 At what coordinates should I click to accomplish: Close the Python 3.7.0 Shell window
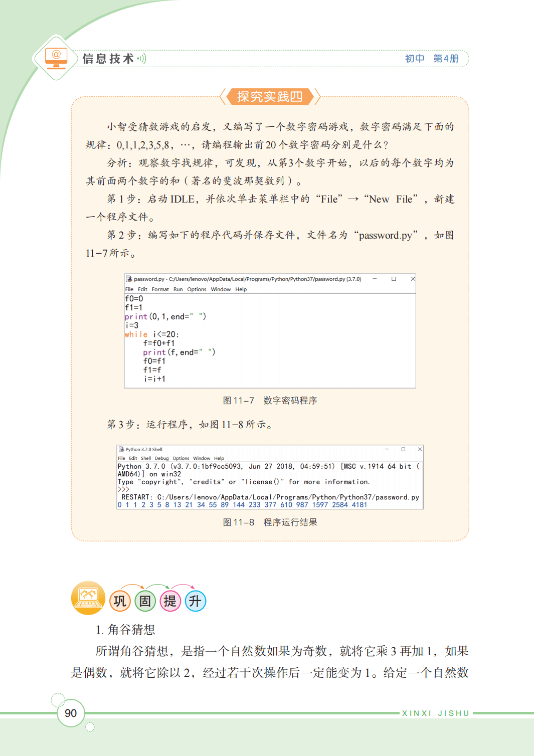pyautogui.click(x=420, y=449)
